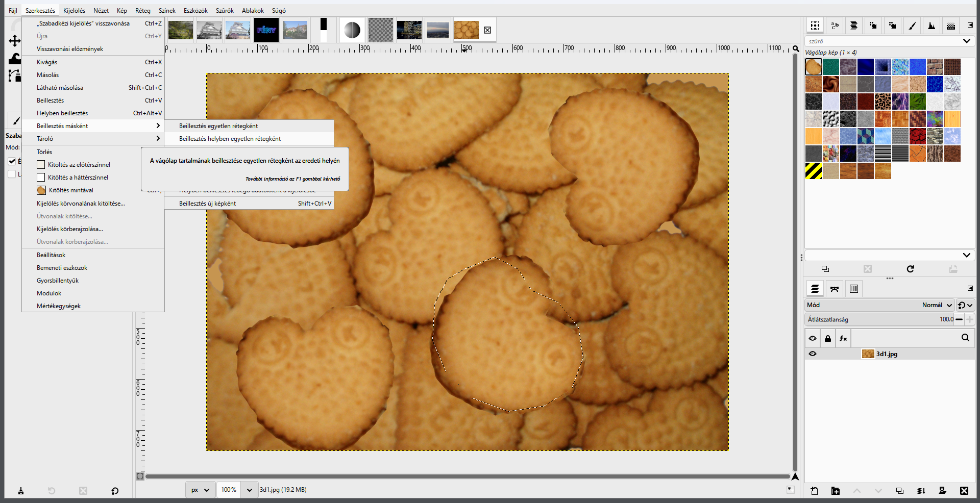The height and width of the screenshot is (503, 980).
Task: Open Beállítások from the edit menu
Action: (x=93, y=255)
